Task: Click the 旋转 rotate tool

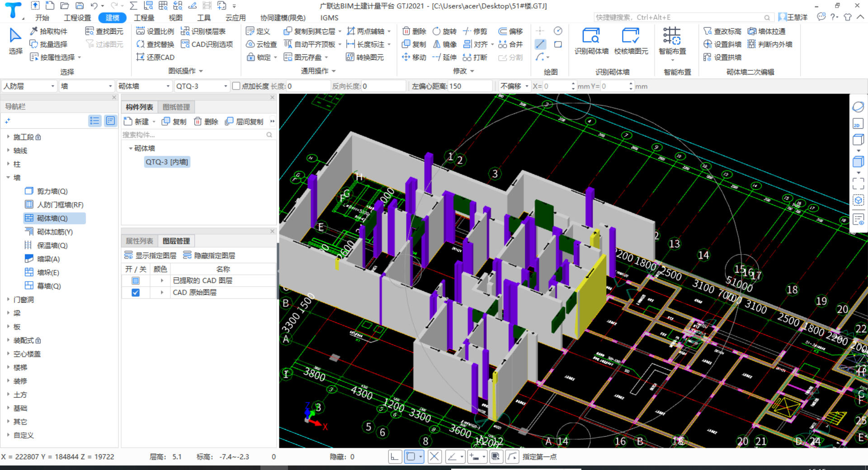Action: point(445,31)
